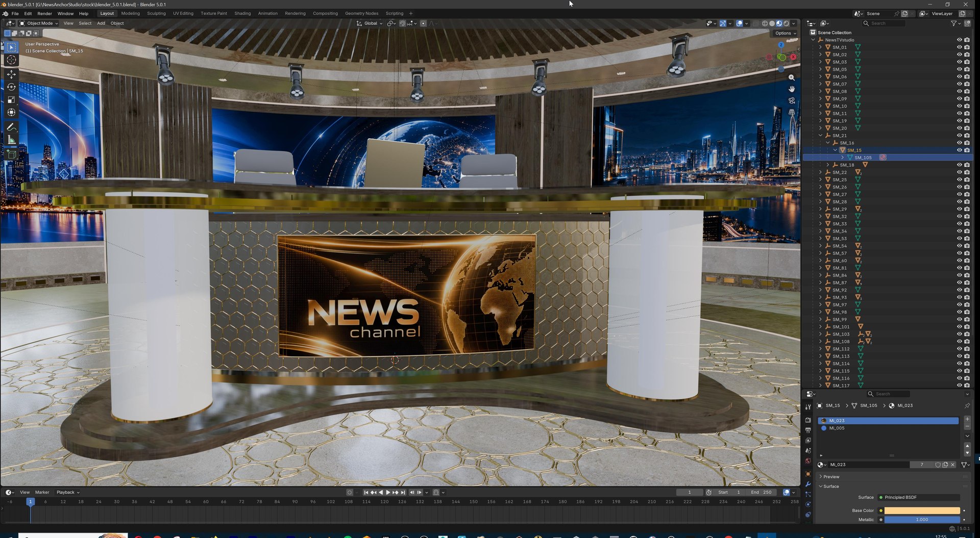The width and height of the screenshot is (980, 538).
Task: Select the Move tool in the viewport toolbar
Action: pyautogui.click(x=11, y=74)
